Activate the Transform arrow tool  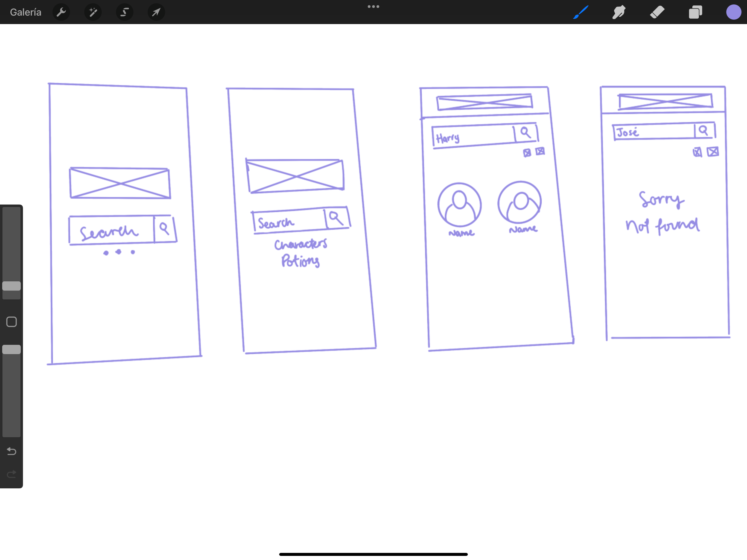tap(156, 12)
